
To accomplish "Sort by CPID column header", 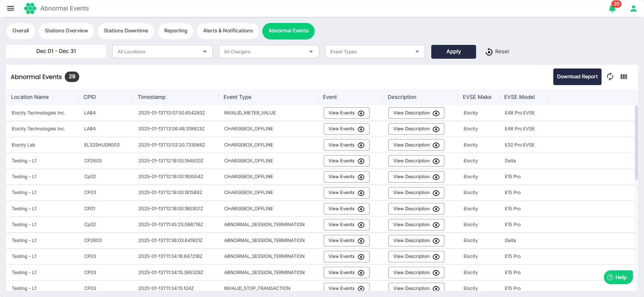I will point(90,97).
